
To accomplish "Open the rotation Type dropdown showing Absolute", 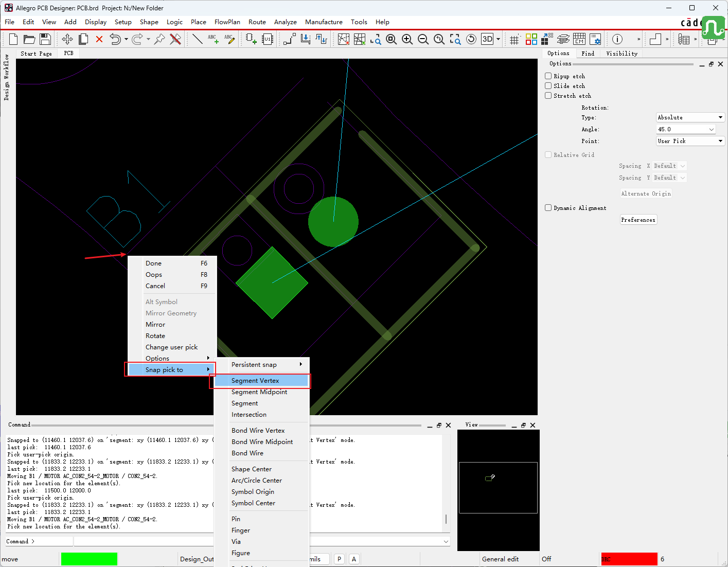I will click(690, 117).
